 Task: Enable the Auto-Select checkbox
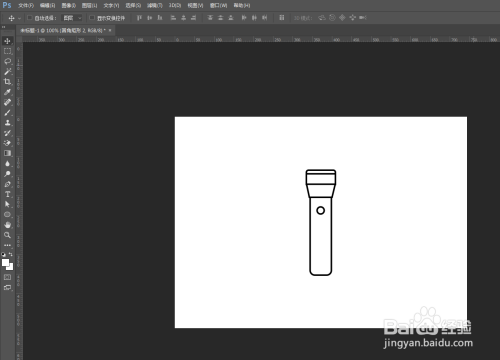tap(30, 18)
